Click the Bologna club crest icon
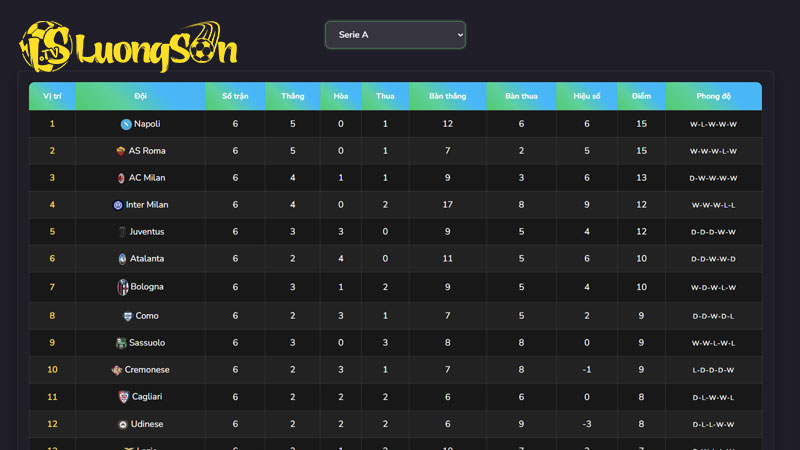Viewport: 800px width, 450px height. 123,287
